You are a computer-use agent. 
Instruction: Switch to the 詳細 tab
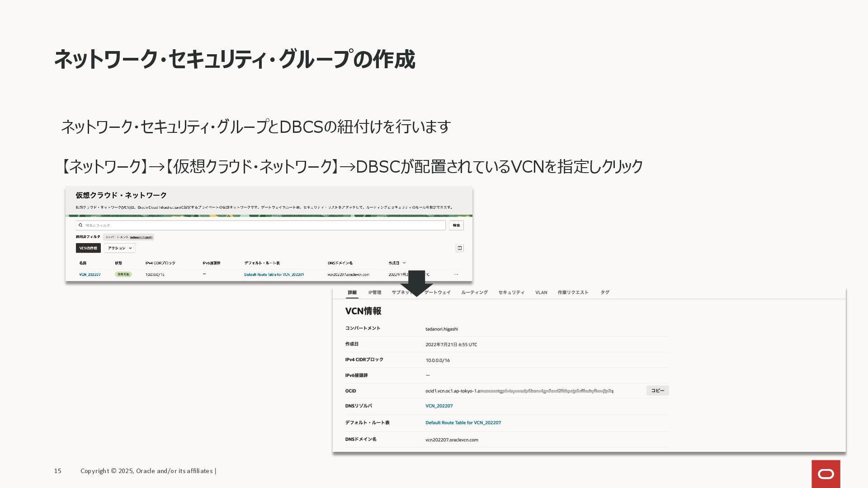point(352,292)
